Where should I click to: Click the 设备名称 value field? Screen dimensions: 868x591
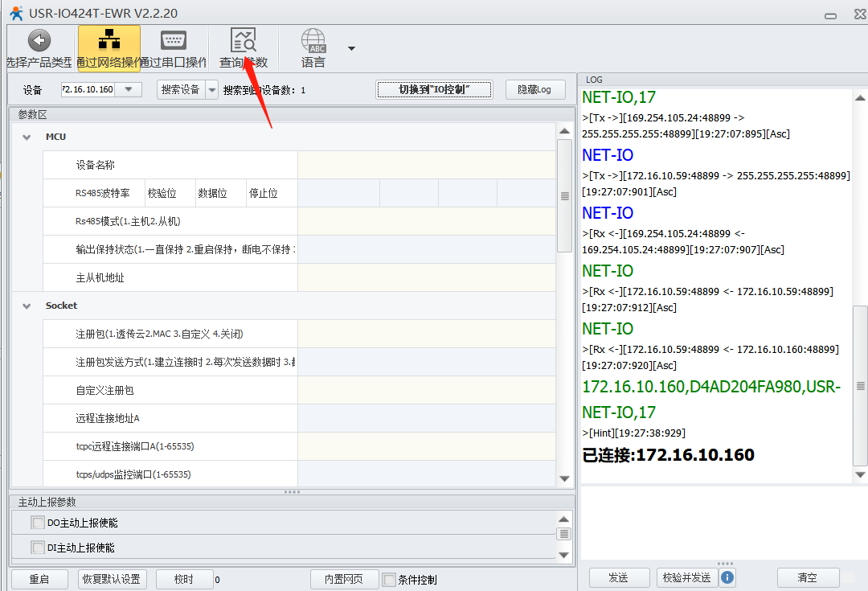426,165
